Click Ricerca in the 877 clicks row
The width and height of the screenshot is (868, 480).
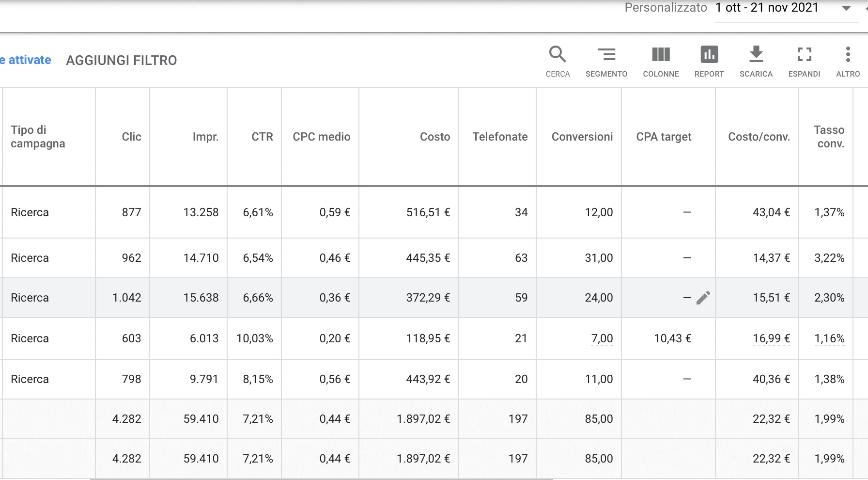coord(30,212)
